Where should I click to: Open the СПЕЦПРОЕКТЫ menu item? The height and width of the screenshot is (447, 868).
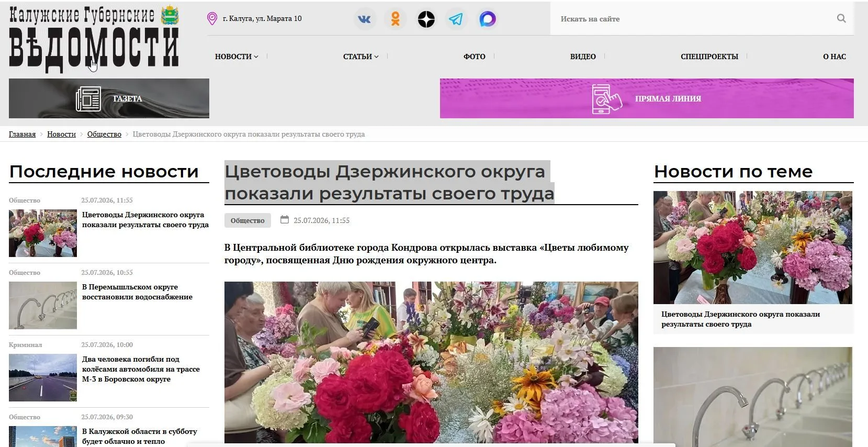[709, 57]
